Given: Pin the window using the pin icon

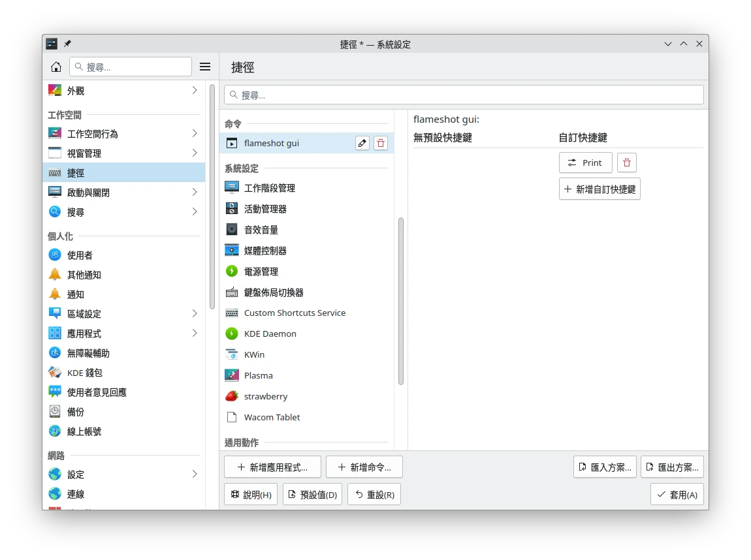Looking at the screenshot, I should [67, 44].
